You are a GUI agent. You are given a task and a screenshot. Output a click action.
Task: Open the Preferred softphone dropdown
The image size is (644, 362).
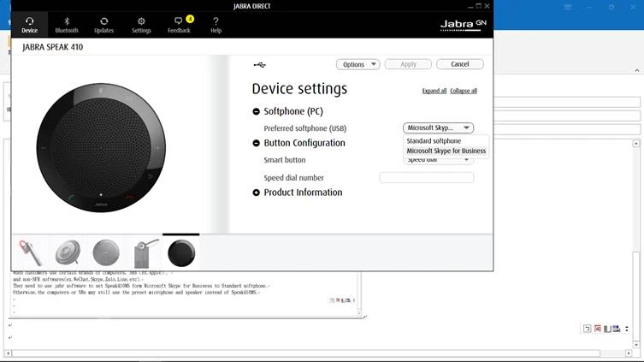pyautogui.click(x=438, y=128)
